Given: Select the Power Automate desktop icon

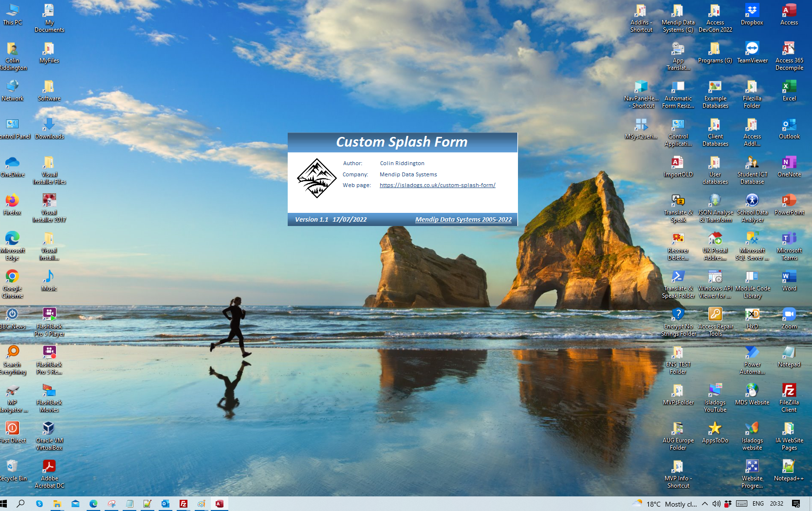Looking at the screenshot, I should [752, 360].
